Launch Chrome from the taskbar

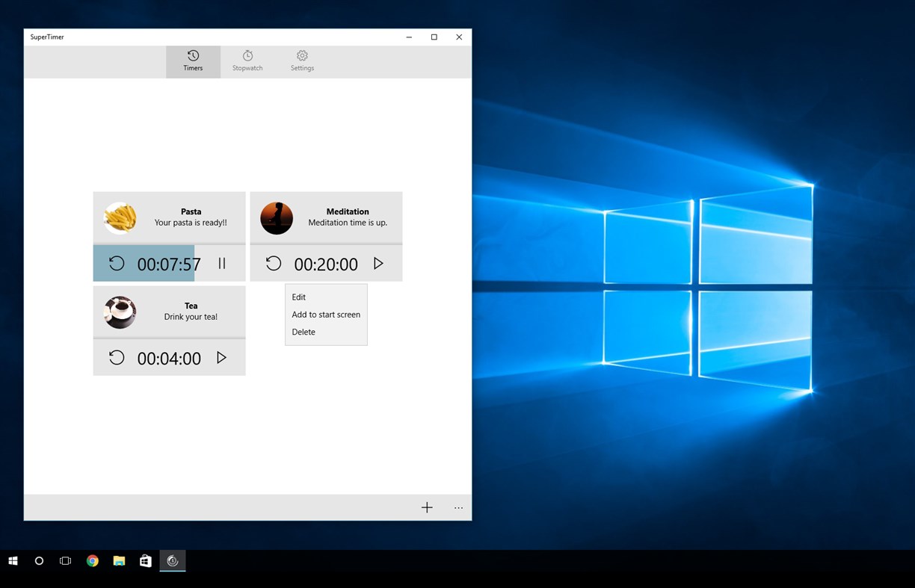93,560
